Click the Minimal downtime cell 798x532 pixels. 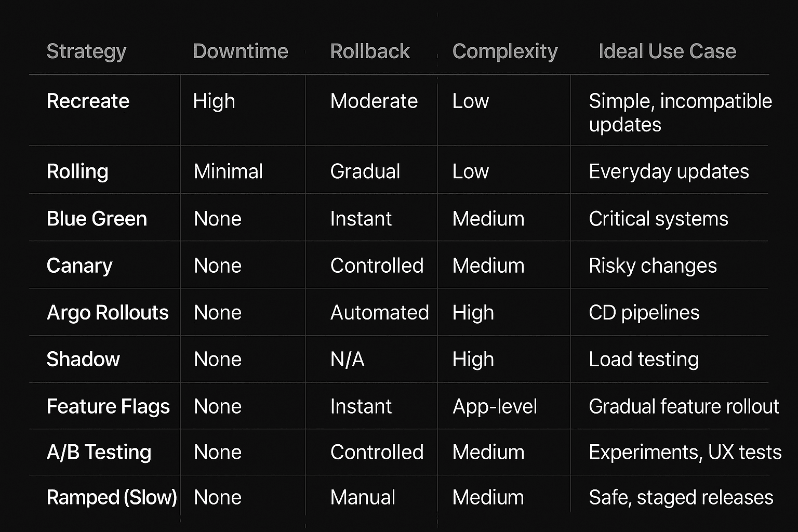[228, 171]
